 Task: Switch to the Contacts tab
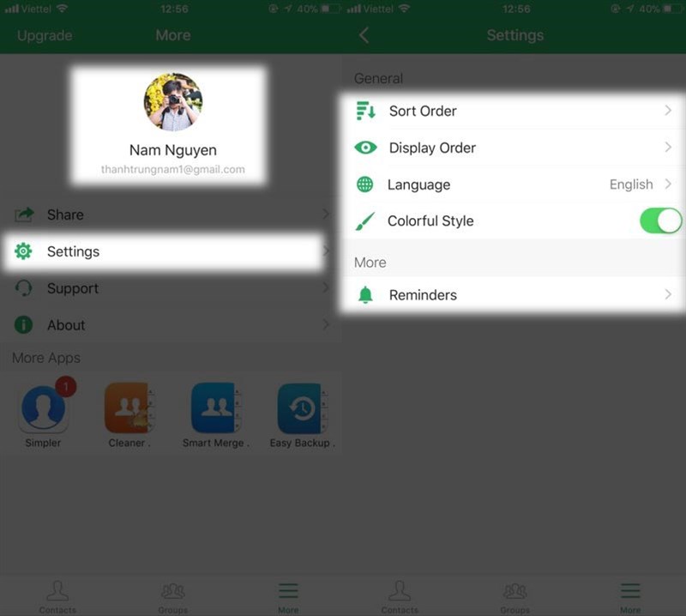57,596
